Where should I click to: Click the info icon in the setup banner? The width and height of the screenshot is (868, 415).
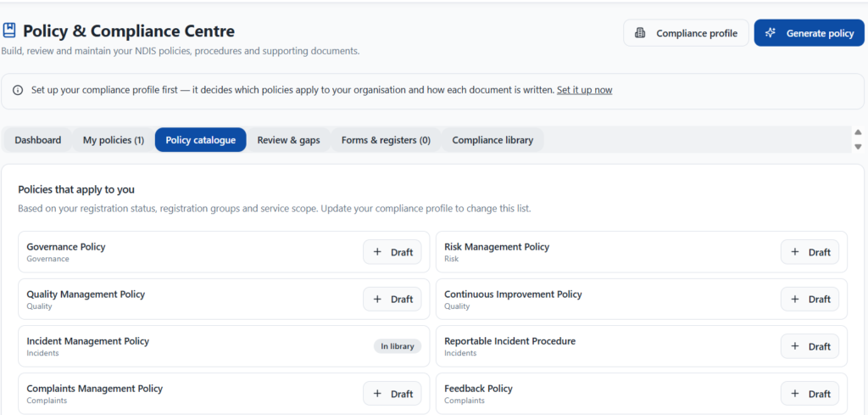(x=18, y=90)
